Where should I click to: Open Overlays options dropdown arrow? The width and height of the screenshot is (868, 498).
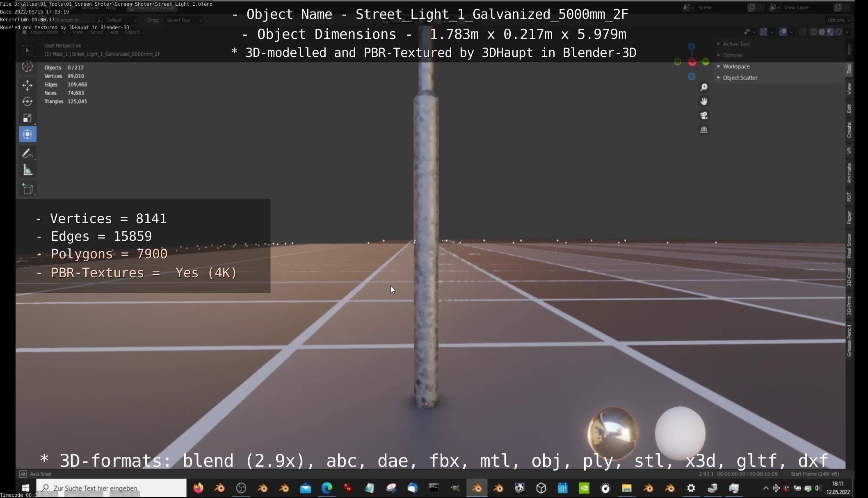click(x=791, y=32)
